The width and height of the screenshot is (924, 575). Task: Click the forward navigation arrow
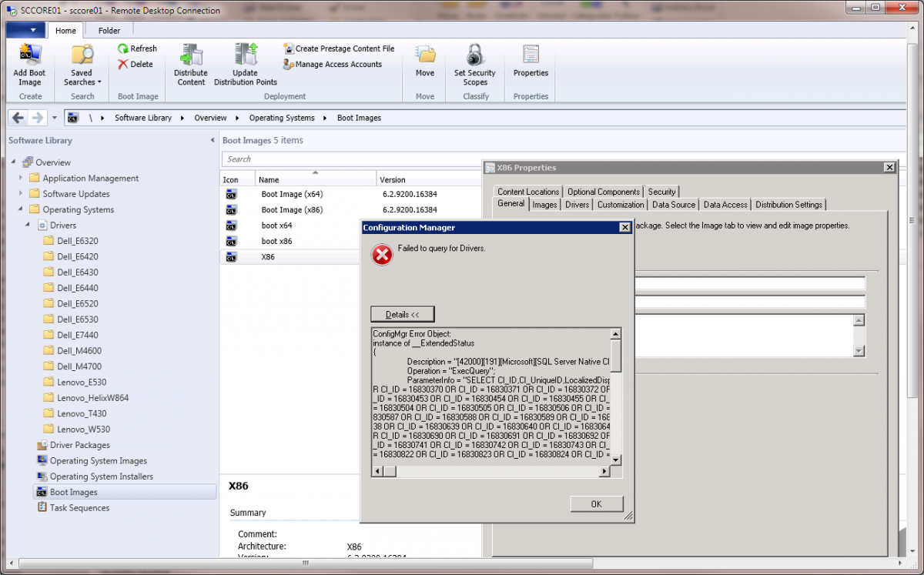tap(36, 118)
